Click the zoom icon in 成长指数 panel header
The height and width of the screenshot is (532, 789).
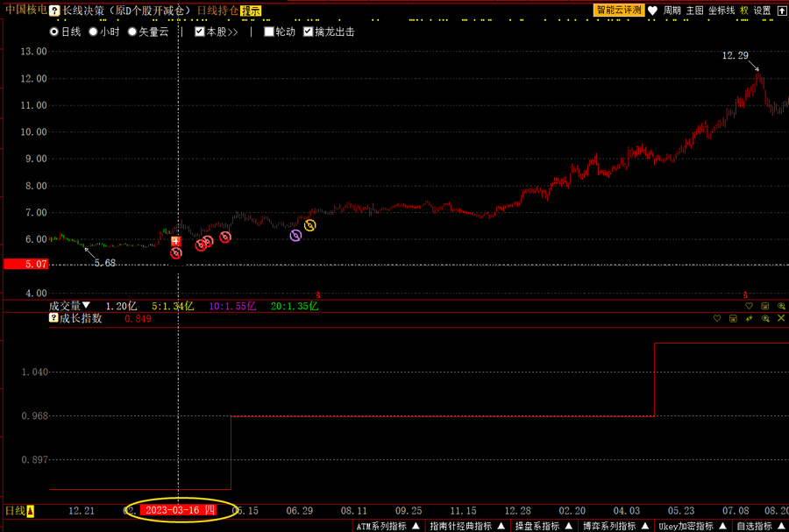[765, 319]
